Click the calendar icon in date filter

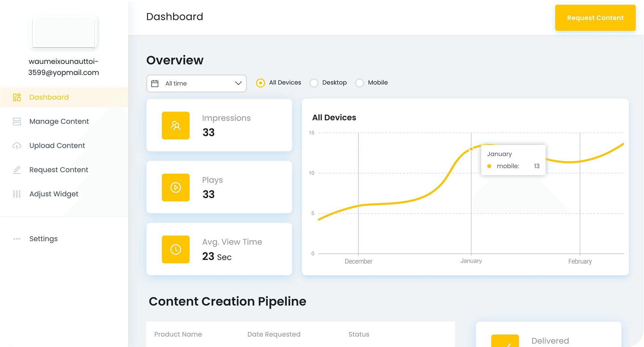(x=155, y=84)
